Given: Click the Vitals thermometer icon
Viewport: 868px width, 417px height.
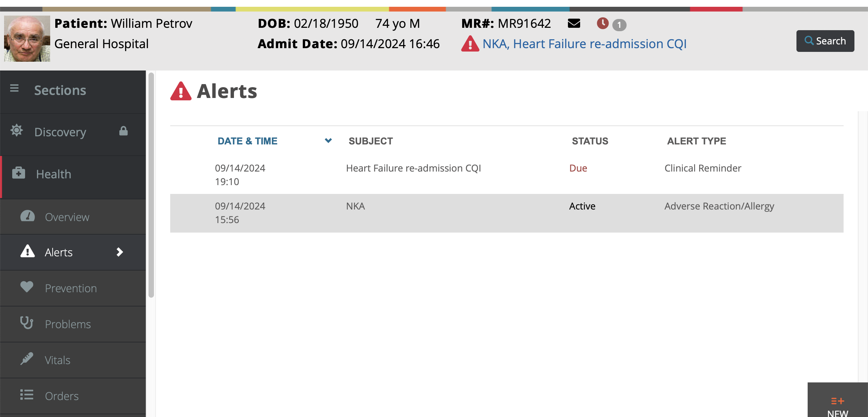Looking at the screenshot, I should pos(27,359).
